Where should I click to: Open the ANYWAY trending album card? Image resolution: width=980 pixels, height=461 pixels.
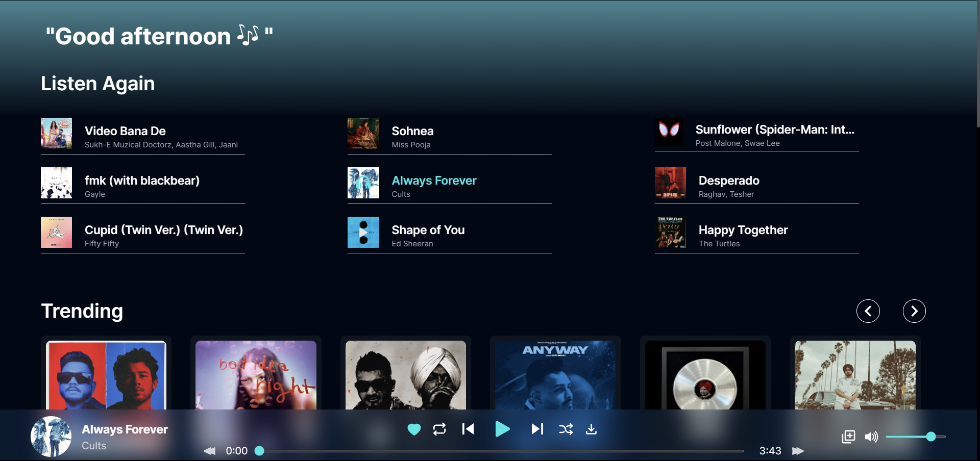555,375
